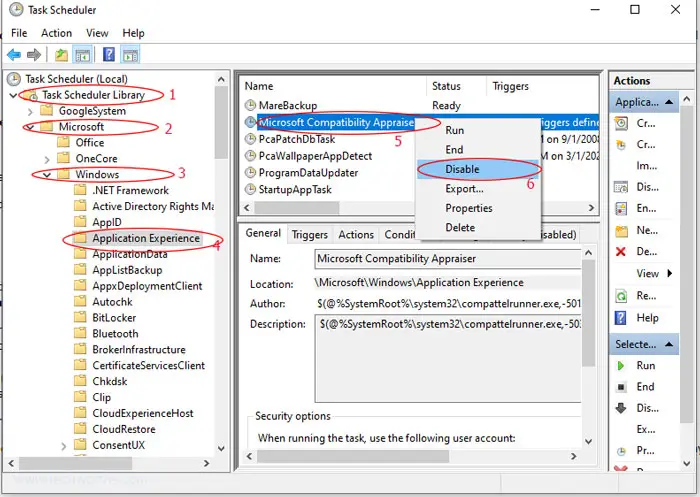Open the View menu in the menu bar
The image size is (700, 497).
point(97,33)
